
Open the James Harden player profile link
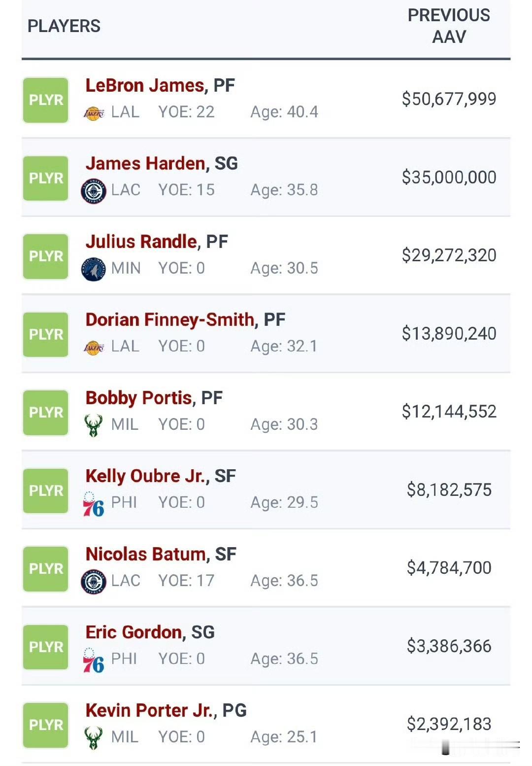(146, 163)
